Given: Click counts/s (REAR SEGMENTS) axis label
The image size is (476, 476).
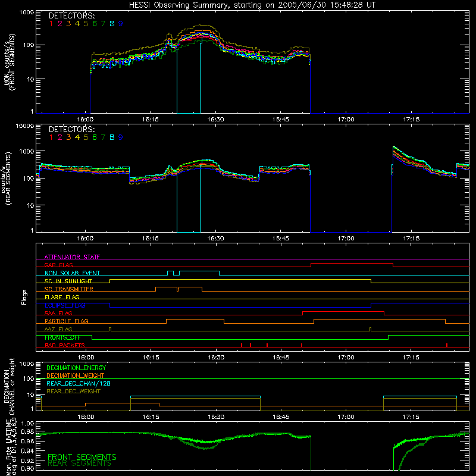Looking at the screenshot, I should [7, 178].
